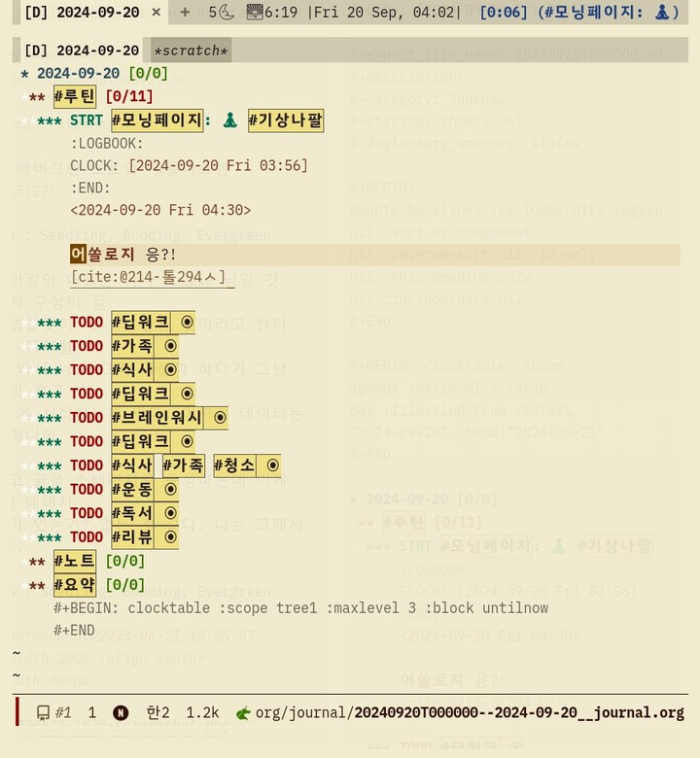
Task: Toggle the TODO state of the #리뷰 heading
Action: click(x=87, y=537)
